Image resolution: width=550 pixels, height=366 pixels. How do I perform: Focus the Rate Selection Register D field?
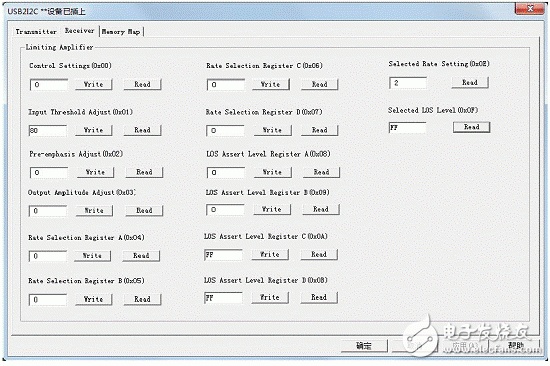pos(225,131)
